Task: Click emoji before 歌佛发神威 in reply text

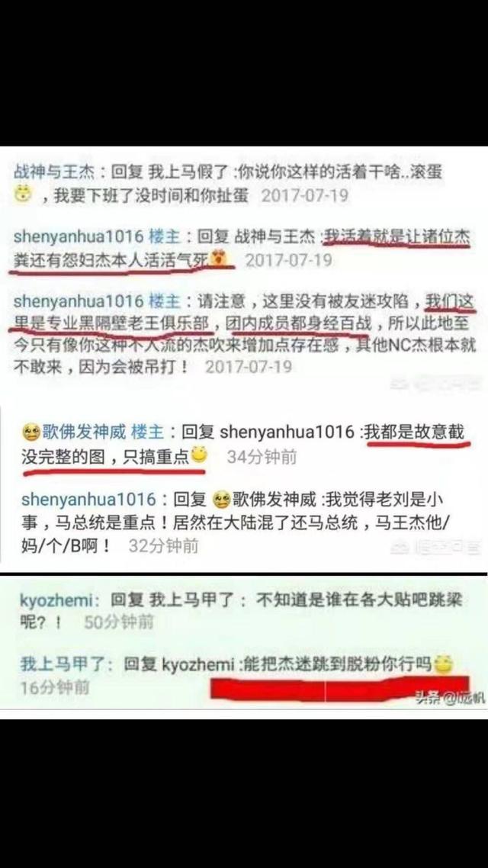Action: (221, 500)
